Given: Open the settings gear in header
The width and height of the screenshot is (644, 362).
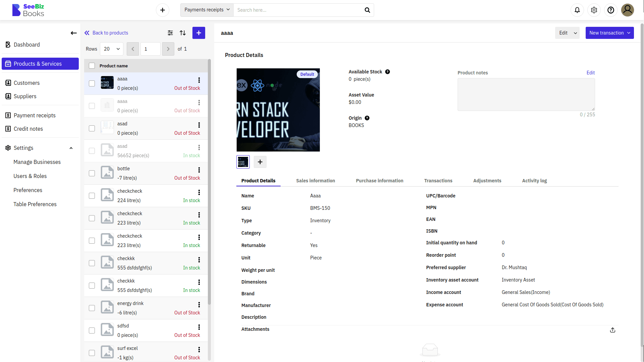Looking at the screenshot, I should point(594,10).
